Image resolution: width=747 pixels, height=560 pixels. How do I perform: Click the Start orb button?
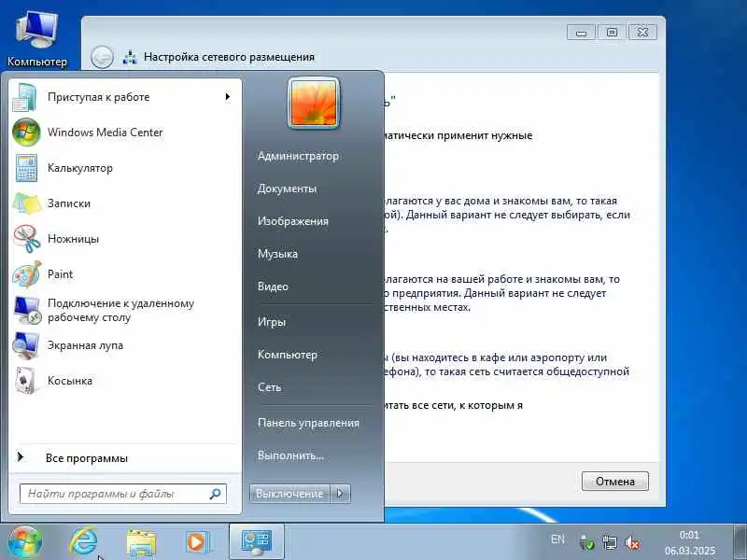25,542
